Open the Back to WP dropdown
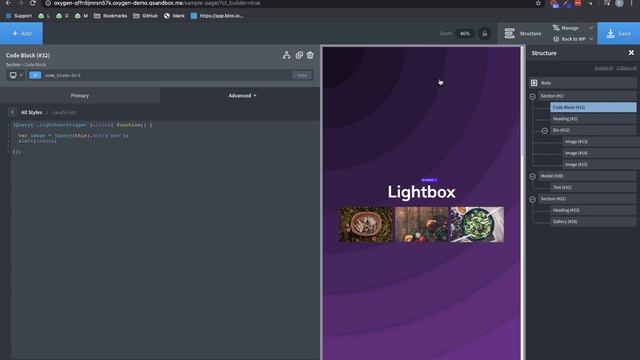Screen dimensions: 640x360 point(573,39)
